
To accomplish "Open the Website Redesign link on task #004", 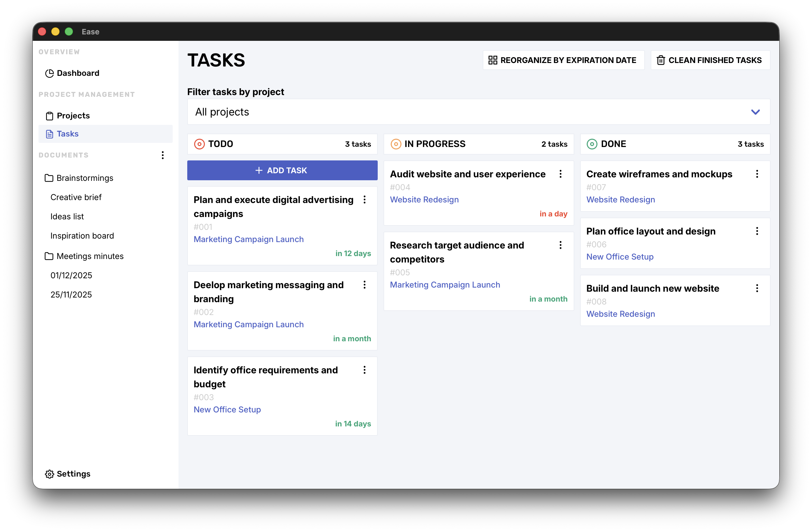I will 424,199.
